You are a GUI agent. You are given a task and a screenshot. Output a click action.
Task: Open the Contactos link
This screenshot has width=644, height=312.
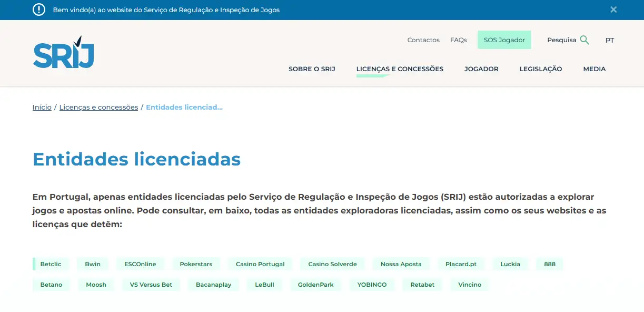423,40
